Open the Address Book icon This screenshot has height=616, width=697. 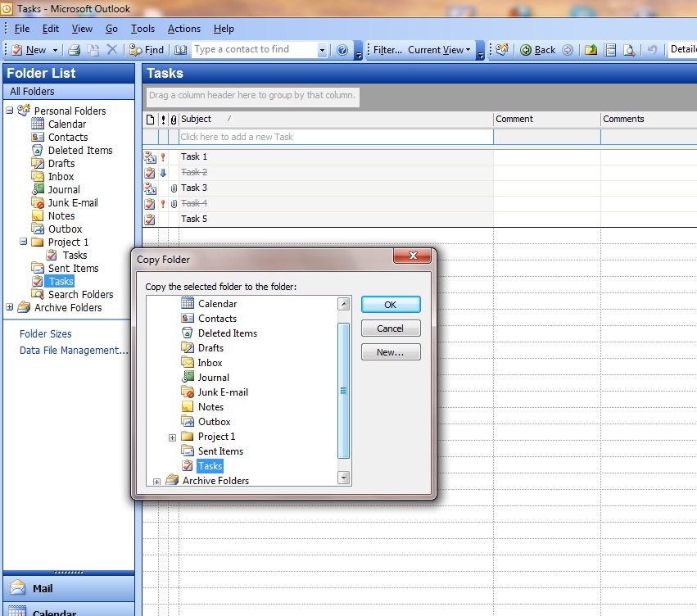(180, 50)
